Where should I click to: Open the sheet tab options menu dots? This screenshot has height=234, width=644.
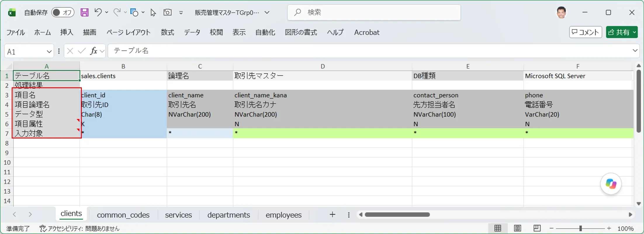[349, 215]
